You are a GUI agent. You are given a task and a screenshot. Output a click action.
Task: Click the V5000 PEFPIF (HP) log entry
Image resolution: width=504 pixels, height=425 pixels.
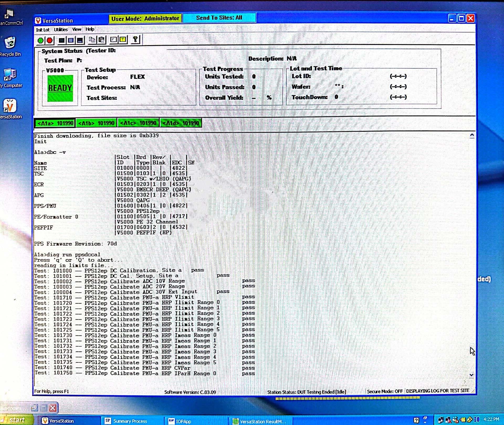[144, 233]
